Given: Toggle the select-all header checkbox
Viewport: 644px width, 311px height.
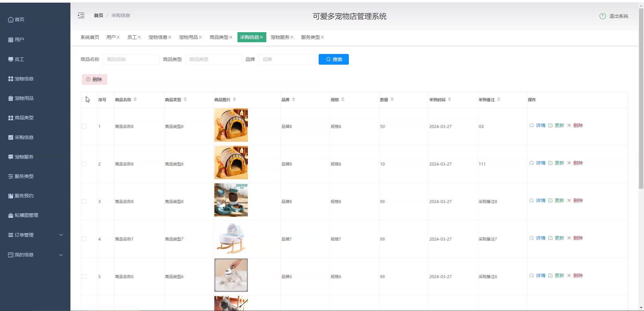Looking at the screenshot, I should tap(84, 100).
